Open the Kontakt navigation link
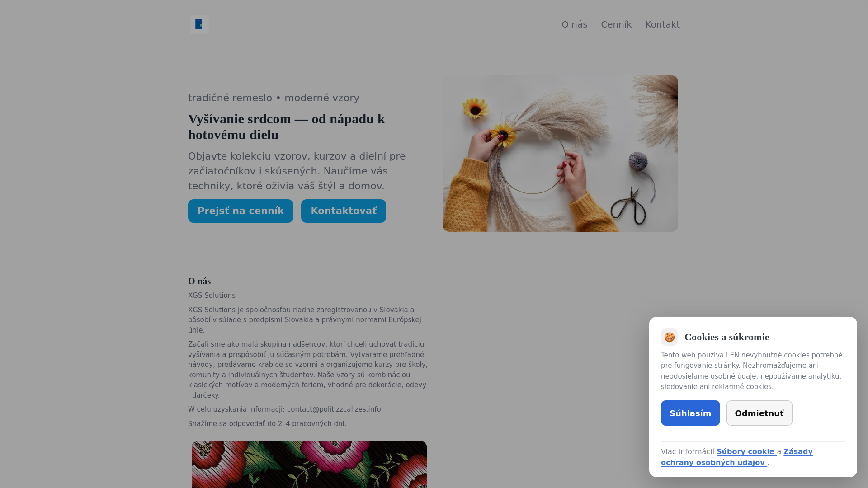868x488 pixels. tap(662, 24)
